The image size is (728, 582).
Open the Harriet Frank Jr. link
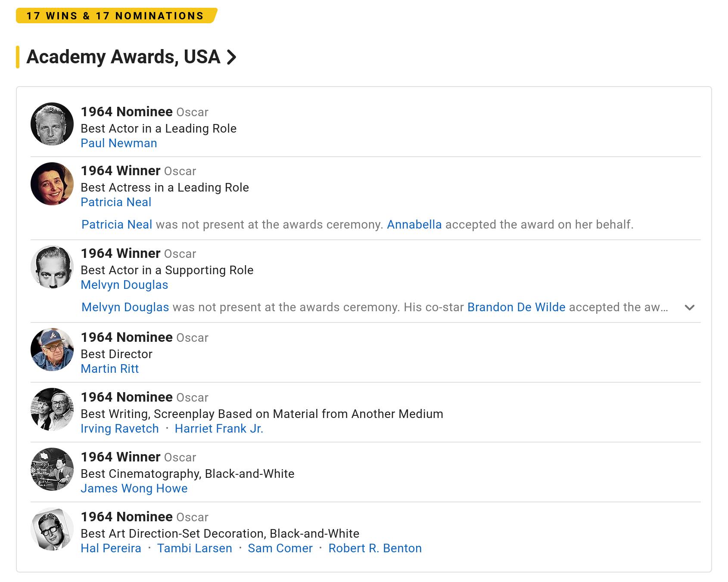coord(219,429)
